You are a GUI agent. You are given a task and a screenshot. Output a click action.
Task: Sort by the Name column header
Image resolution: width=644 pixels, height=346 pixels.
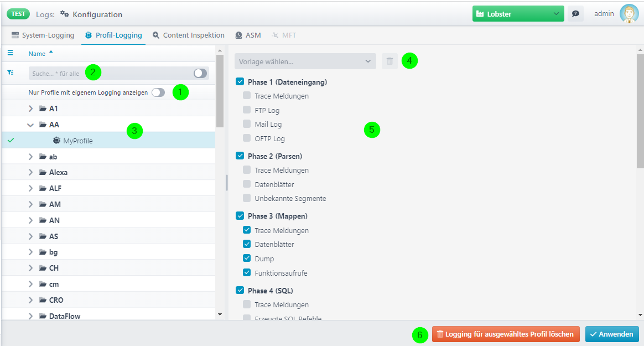pos(37,54)
